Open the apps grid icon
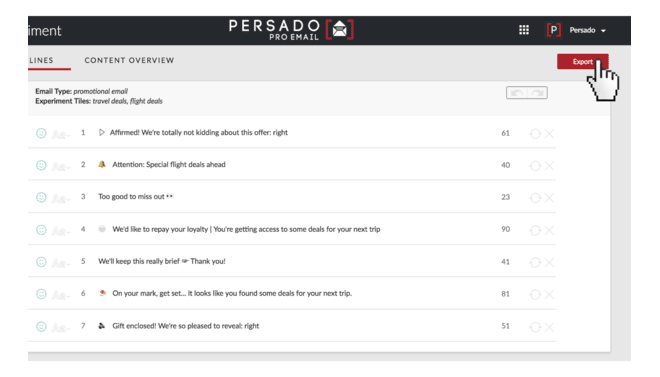This screenshot has height=377, width=660. 524,30
